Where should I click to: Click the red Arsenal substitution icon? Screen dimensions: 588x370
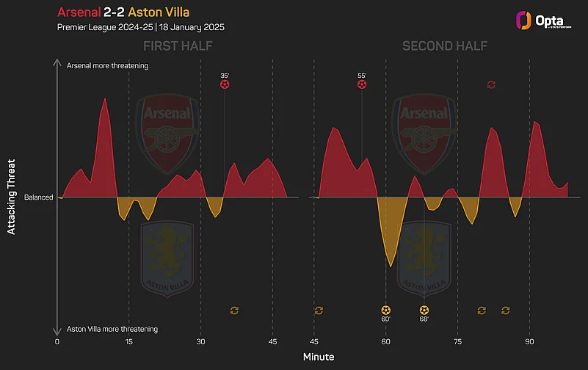click(x=491, y=84)
